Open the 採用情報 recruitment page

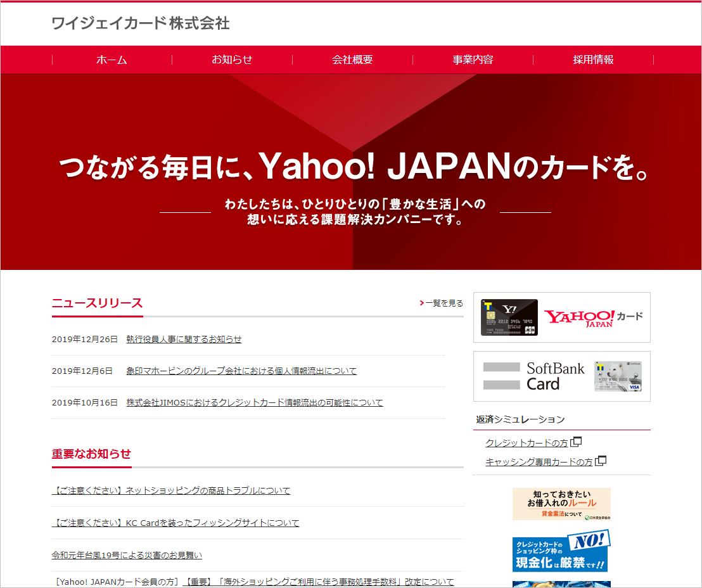click(593, 60)
